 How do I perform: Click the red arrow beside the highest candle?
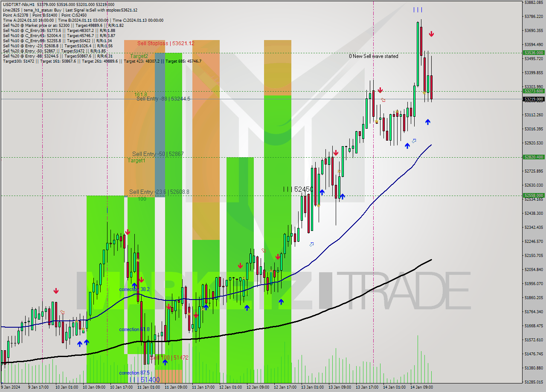point(431,34)
